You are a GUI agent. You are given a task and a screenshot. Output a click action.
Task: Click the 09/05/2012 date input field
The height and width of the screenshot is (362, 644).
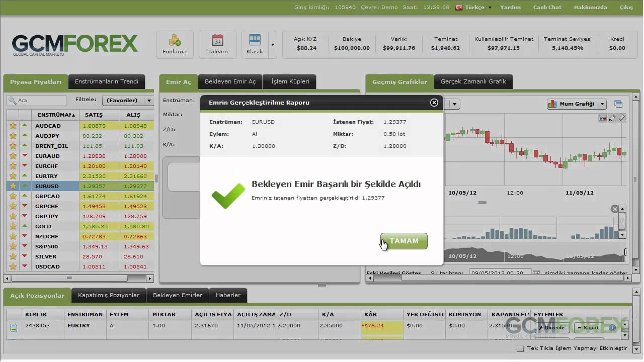501,273
